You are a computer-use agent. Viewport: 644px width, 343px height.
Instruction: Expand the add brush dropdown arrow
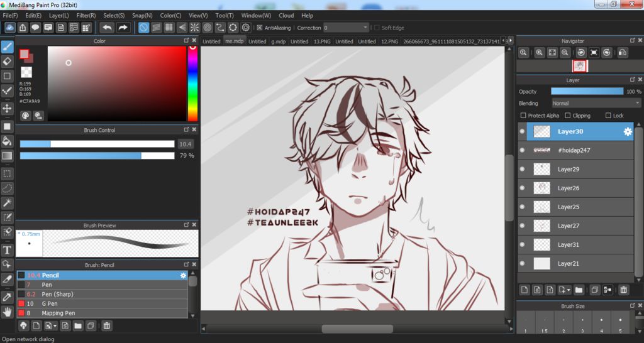(x=55, y=326)
